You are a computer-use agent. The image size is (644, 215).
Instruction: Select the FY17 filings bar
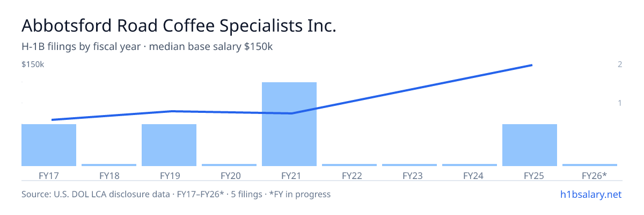coord(49,145)
